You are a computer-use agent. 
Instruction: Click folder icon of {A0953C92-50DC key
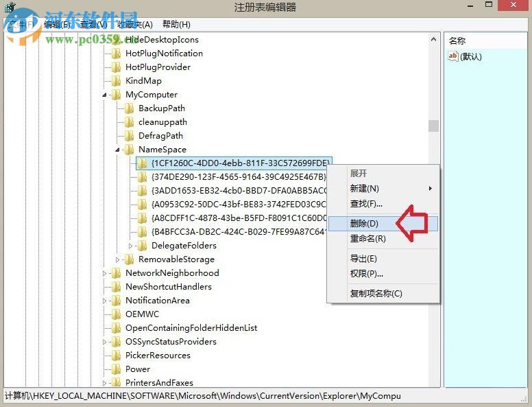click(142, 204)
